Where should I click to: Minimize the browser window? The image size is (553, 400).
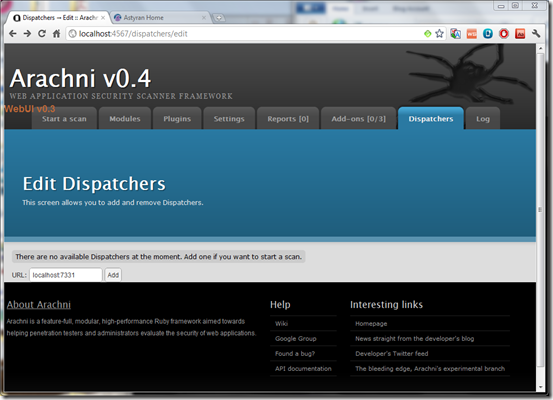[501, 6]
